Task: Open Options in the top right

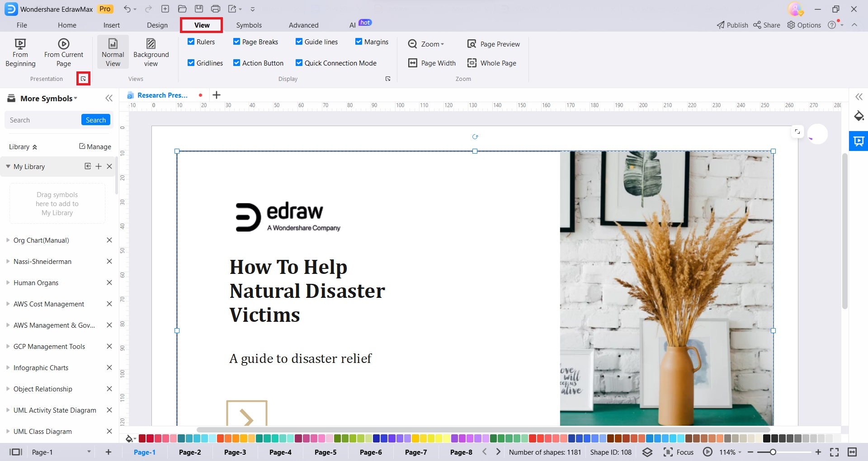Action: click(804, 25)
